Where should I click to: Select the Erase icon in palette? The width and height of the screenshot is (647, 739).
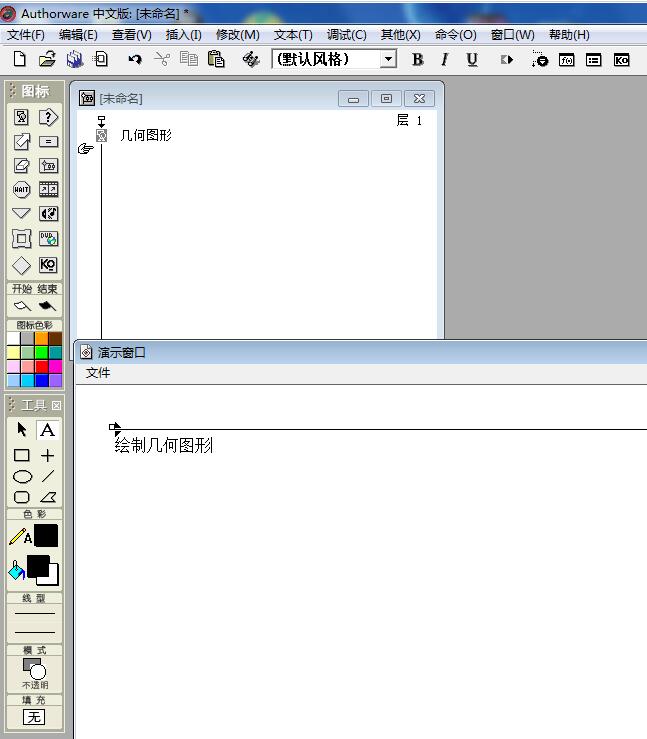21,165
